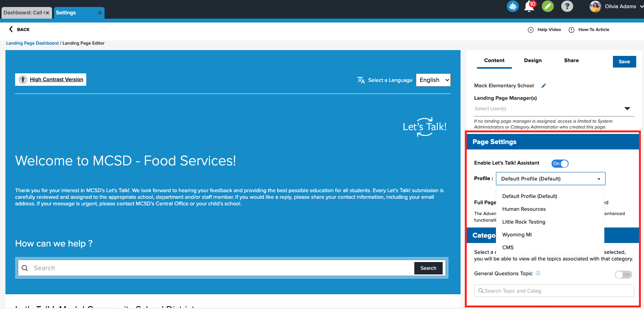Screen dimensions: 644x309
Task: Open the notifications bell
Action: 529,7
